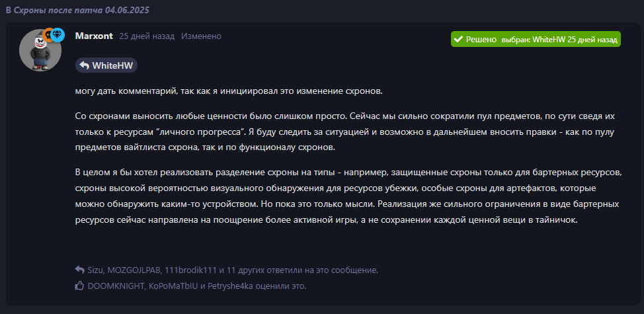Image resolution: width=644 pixels, height=314 pixels.
Task: Open Marxont's user profile
Action: click(94, 36)
